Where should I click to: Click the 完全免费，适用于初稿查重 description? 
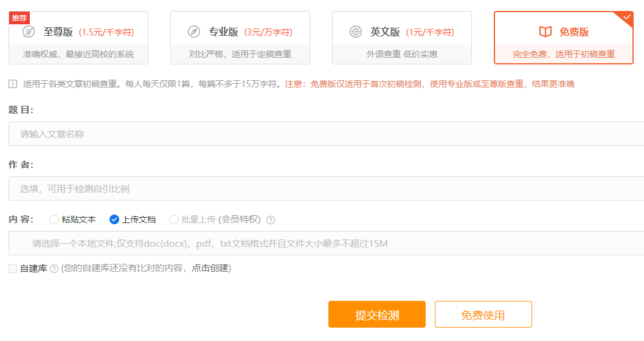pyautogui.click(x=564, y=54)
